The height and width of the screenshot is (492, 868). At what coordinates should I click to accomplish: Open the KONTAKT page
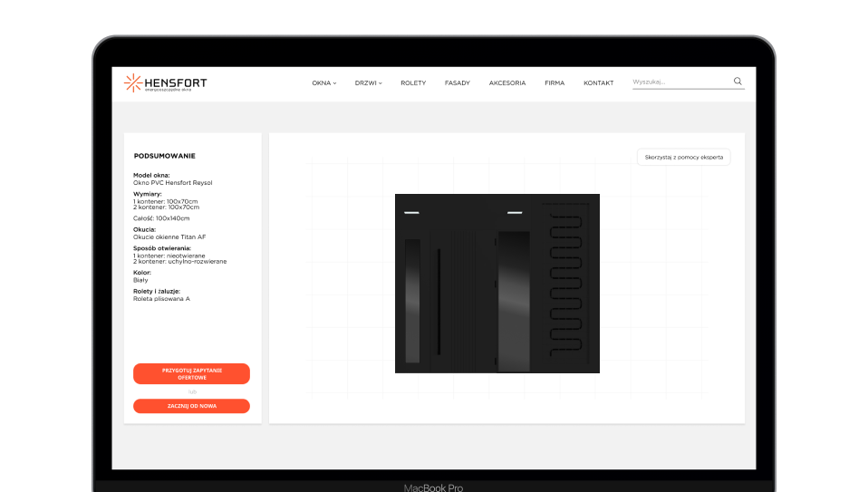(598, 83)
